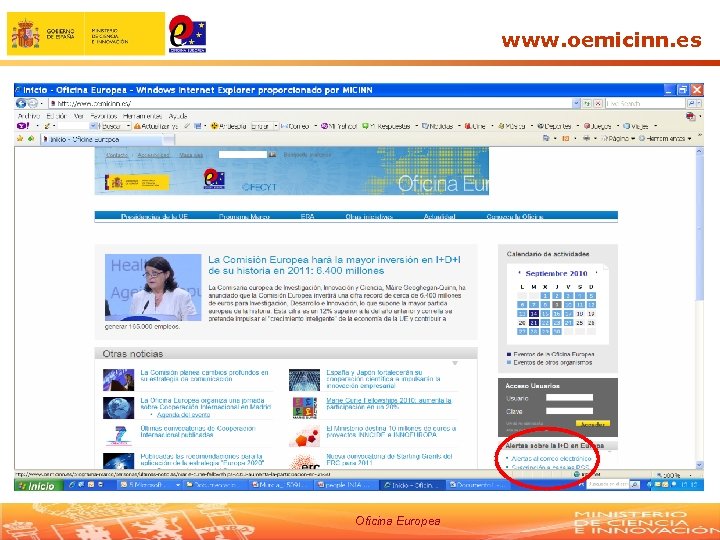Open the Archivo menu

coord(28,116)
